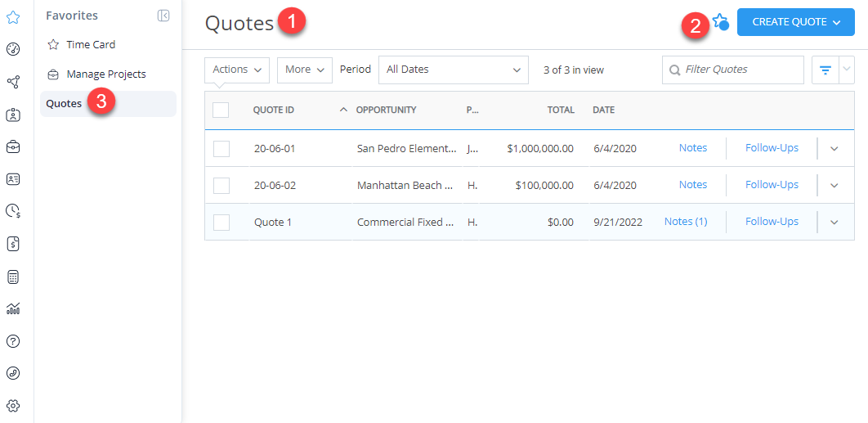The height and width of the screenshot is (423, 868).
Task: Click the 3 of 3 in view count
Action: coord(574,70)
